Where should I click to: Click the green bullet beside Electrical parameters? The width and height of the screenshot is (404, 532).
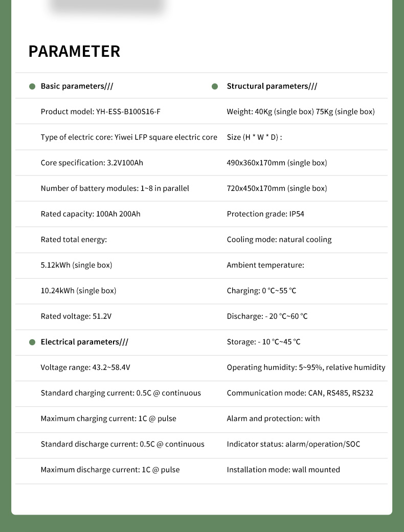pyautogui.click(x=32, y=342)
